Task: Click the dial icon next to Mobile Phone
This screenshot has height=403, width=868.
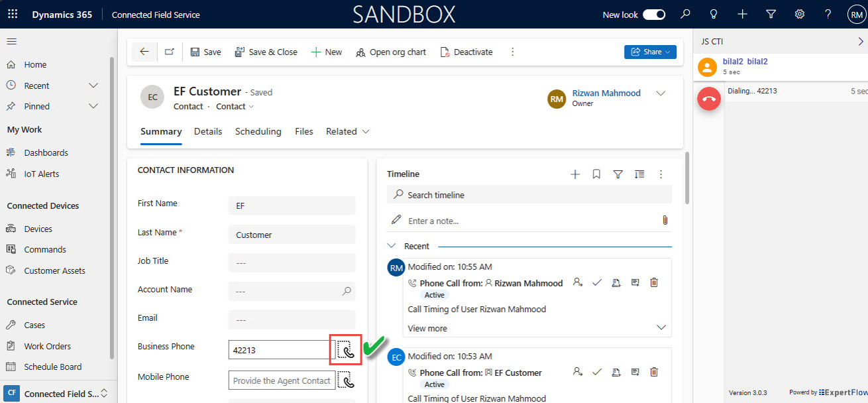Action: pyautogui.click(x=345, y=380)
